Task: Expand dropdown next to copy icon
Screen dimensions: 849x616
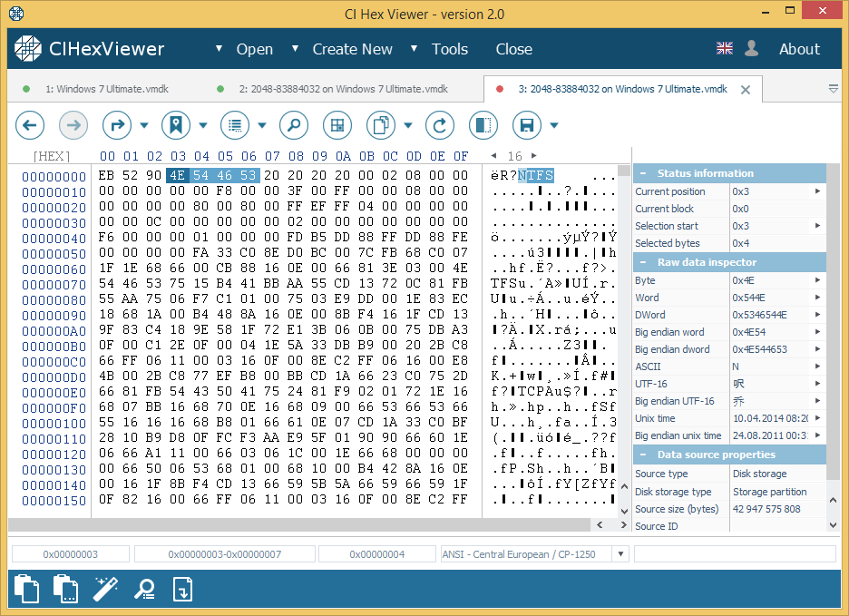Action: coord(408,126)
